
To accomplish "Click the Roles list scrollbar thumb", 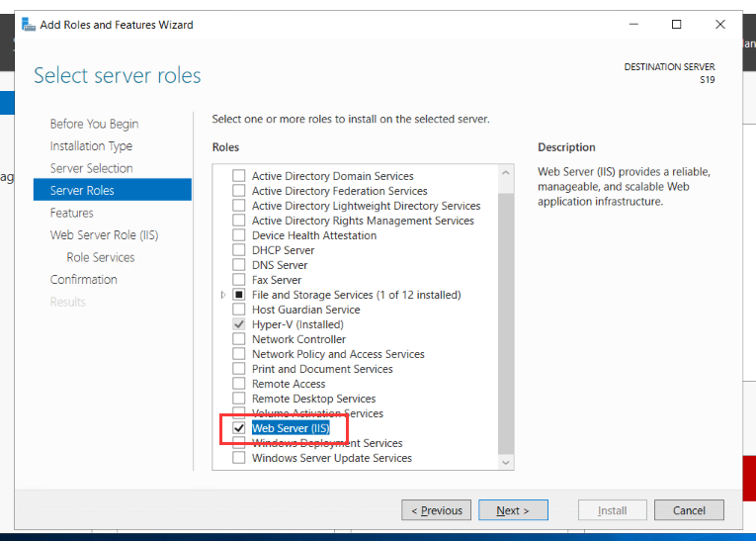I will pyautogui.click(x=506, y=323).
